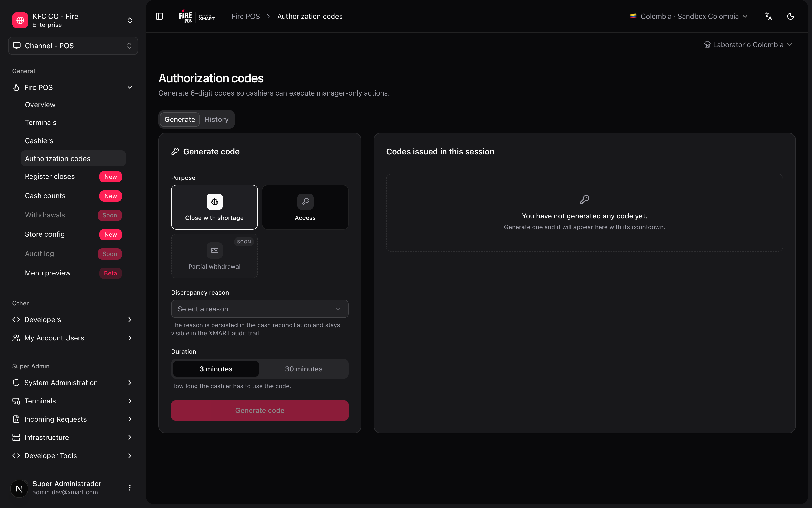Open the Colombia Sandbox environment dropdown
The image size is (812, 508).
tap(689, 16)
